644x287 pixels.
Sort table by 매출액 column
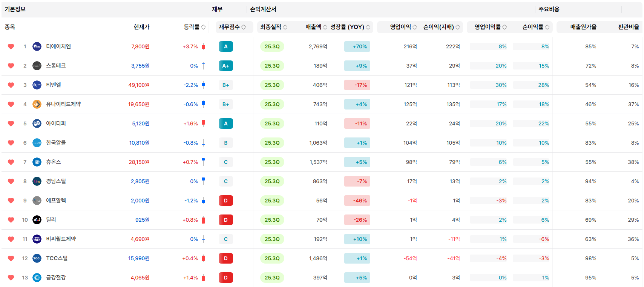316,27
